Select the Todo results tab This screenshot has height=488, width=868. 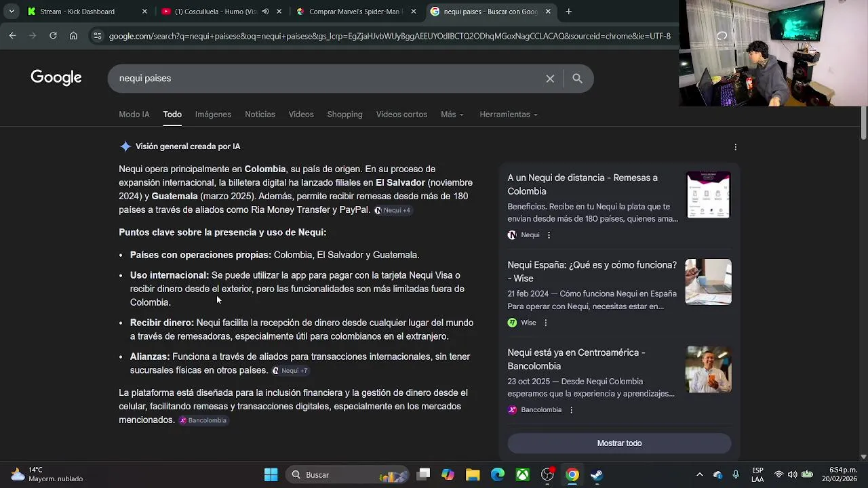click(172, 115)
